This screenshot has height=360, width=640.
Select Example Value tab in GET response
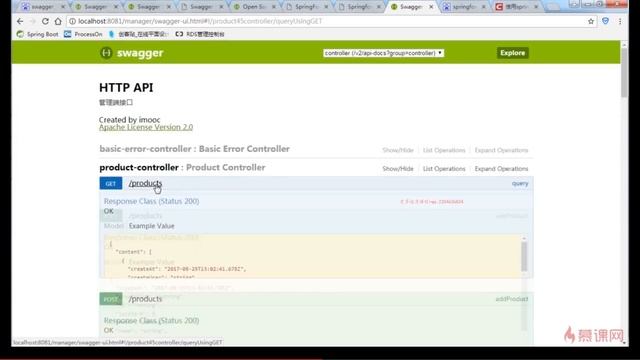pyautogui.click(x=151, y=226)
